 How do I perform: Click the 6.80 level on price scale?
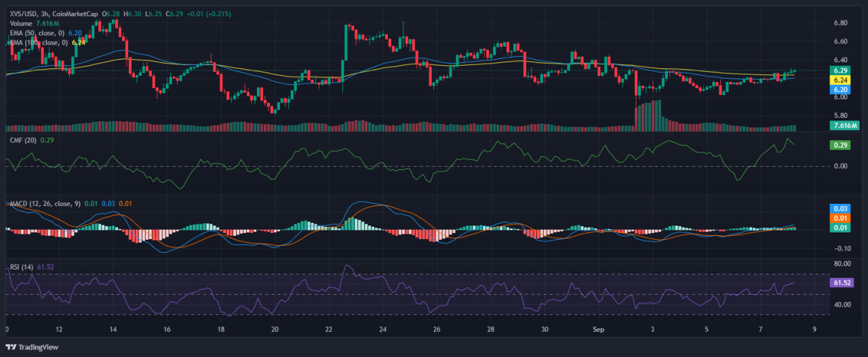[x=840, y=22]
